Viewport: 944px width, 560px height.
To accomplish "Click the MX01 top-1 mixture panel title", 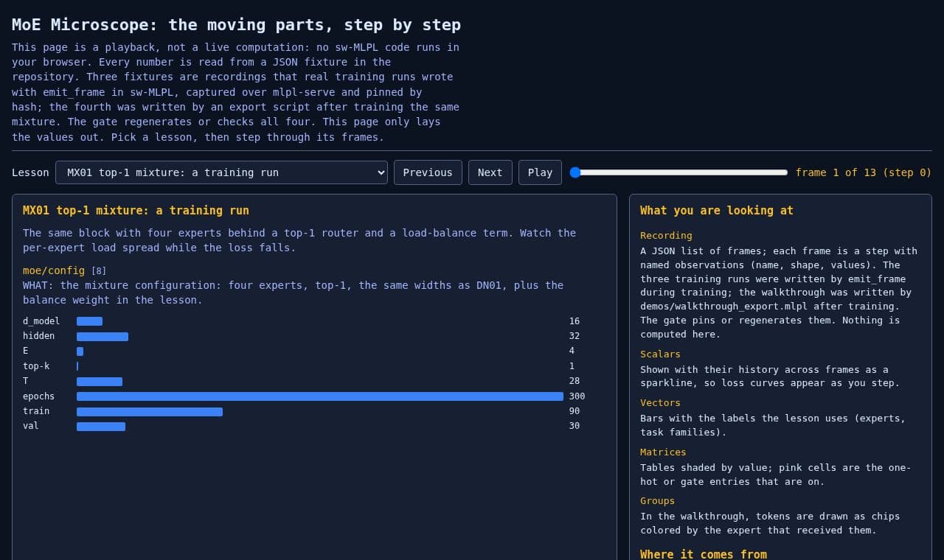I will [136, 210].
